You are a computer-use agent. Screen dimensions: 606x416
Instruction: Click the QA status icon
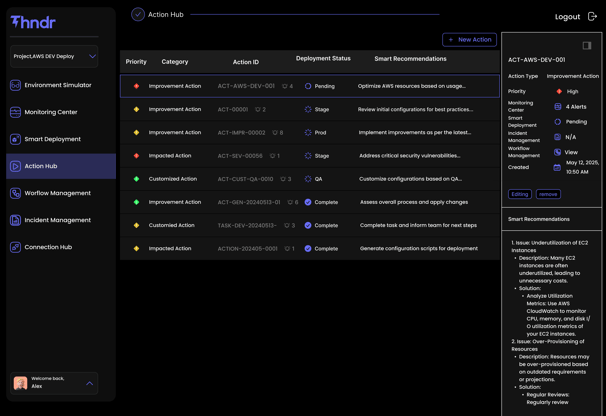[308, 179]
